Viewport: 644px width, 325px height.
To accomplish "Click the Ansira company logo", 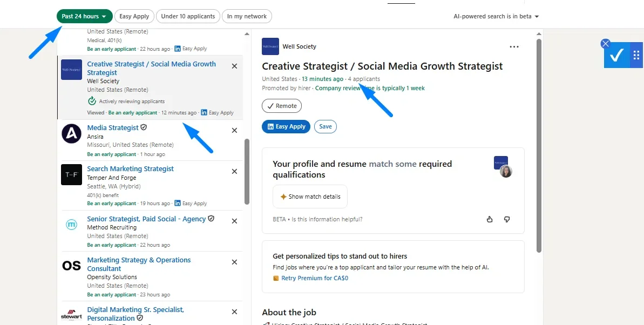I will [71, 133].
